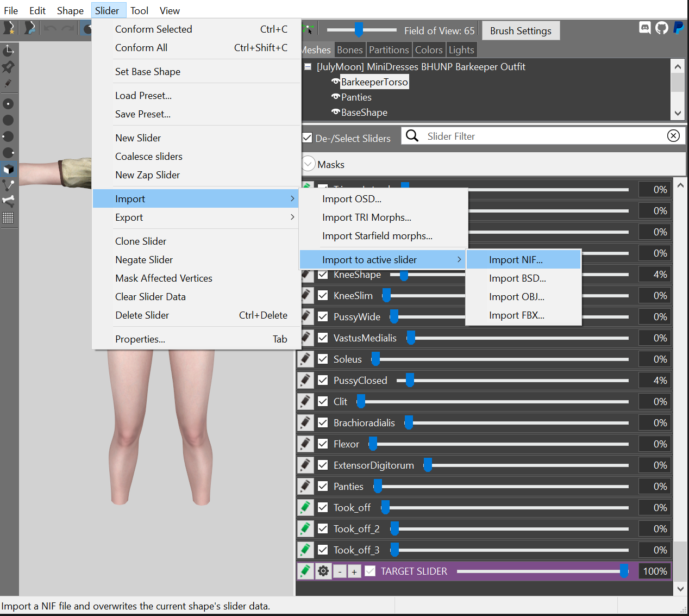Toggle the TARGET SLIDER checkbox
689x616 pixels.
(370, 571)
